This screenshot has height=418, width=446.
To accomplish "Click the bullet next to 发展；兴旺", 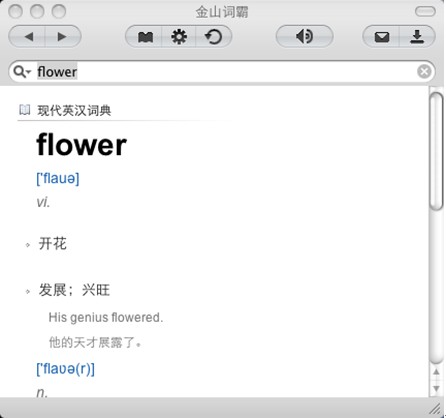I will click(28, 292).
